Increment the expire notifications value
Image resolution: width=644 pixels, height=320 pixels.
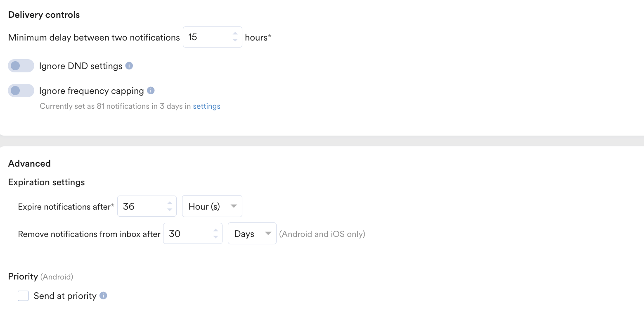[170, 203]
